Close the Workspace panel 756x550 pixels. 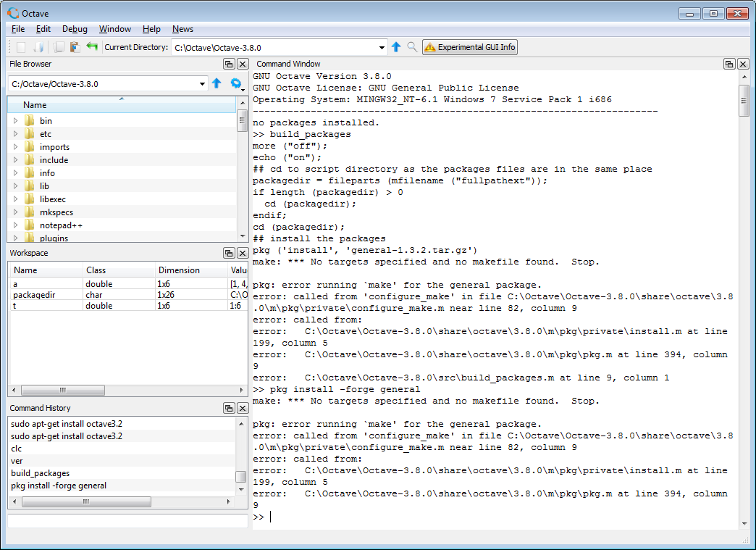(243, 254)
